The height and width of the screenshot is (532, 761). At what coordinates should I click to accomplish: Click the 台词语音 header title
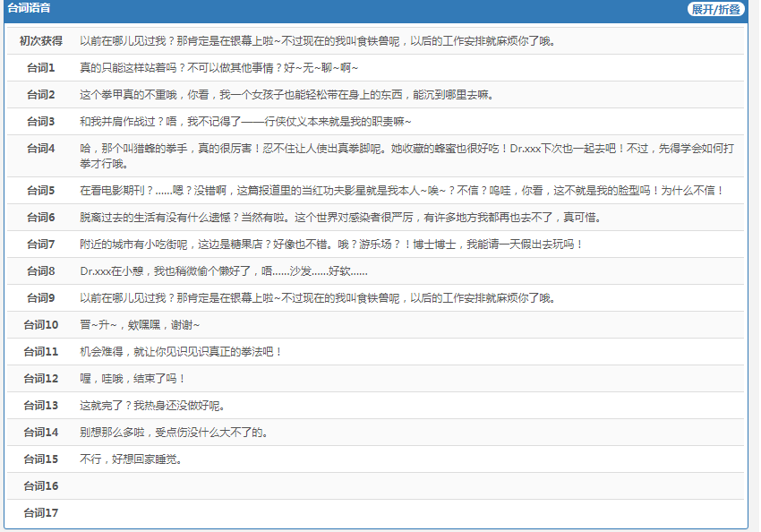(x=29, y=8)
